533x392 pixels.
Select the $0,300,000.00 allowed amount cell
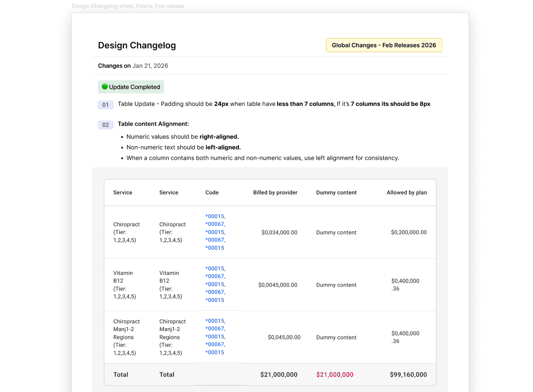(408, 232)
